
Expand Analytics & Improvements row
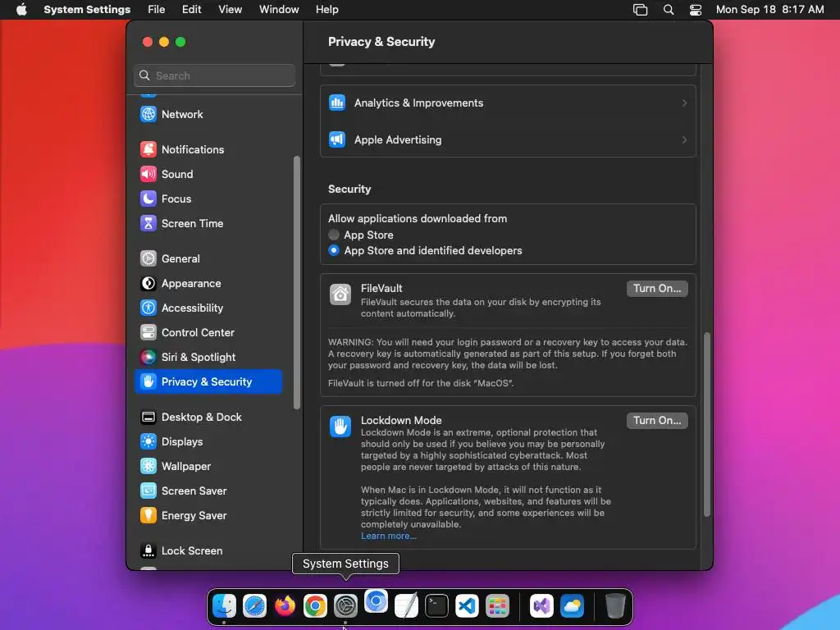pos(508,103)
